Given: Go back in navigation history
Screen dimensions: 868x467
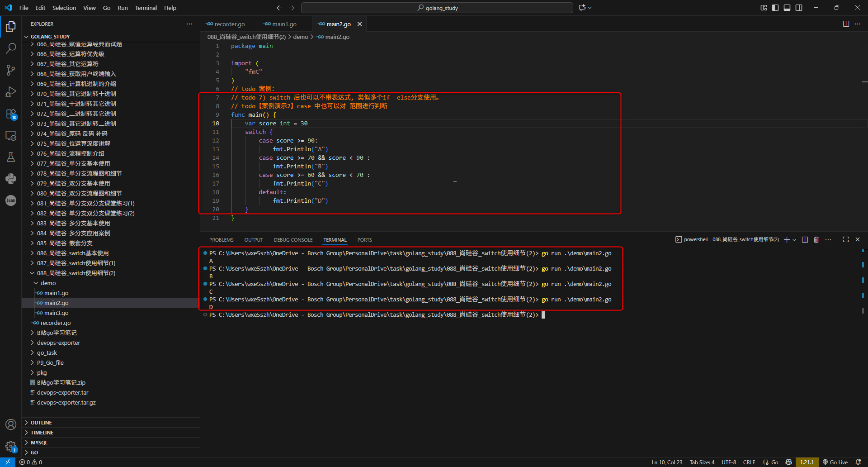Looking at the screenshot, I should pos(279,8).
